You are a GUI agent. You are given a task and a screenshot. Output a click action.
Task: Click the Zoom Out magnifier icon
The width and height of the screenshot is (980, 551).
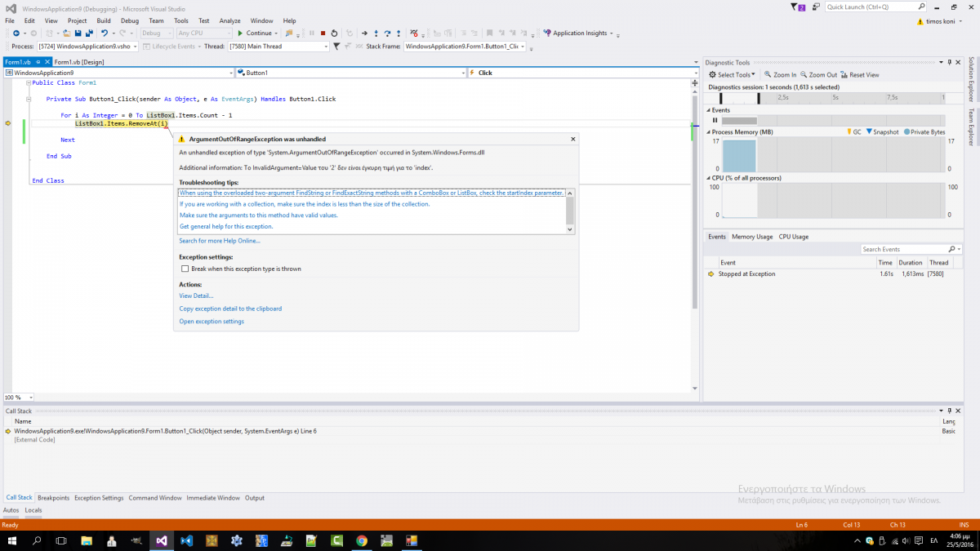(x=804, y=75)
